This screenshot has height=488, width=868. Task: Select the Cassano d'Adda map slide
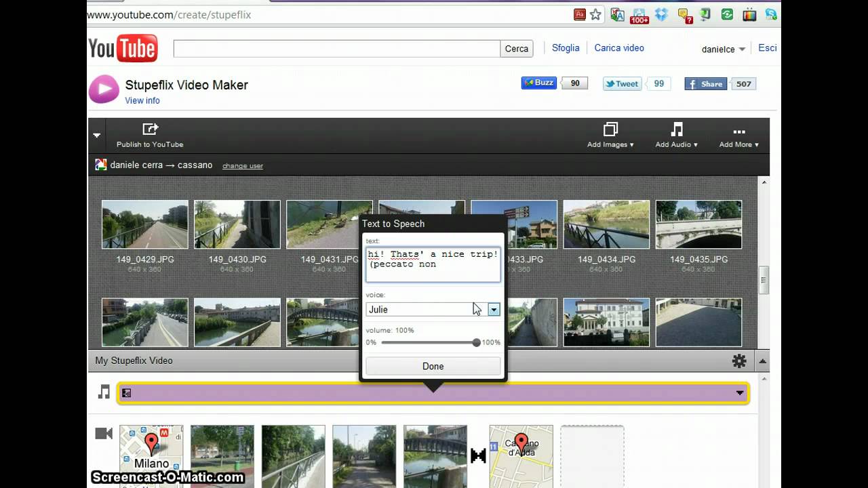(521, 456)
